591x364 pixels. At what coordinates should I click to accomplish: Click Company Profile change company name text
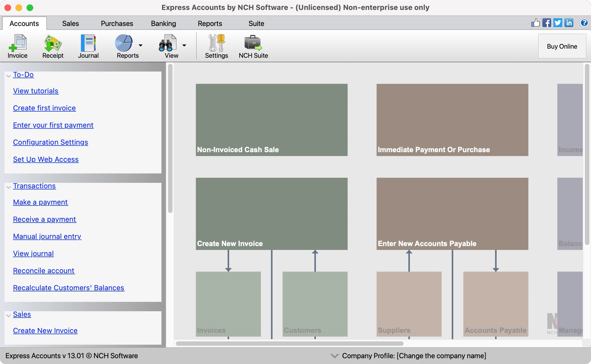pyautogui.click(x=414, y=356)
